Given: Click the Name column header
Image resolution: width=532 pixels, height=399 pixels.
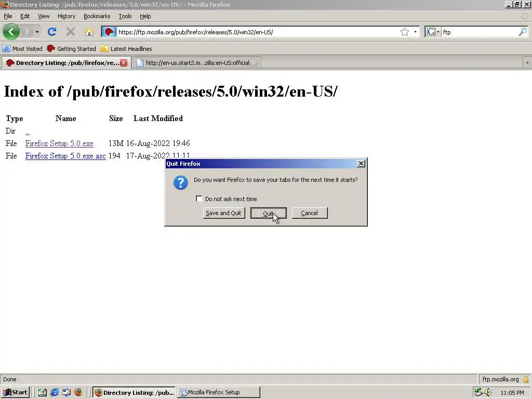Looking at the screenshot, I should click(x=66, y=118).
